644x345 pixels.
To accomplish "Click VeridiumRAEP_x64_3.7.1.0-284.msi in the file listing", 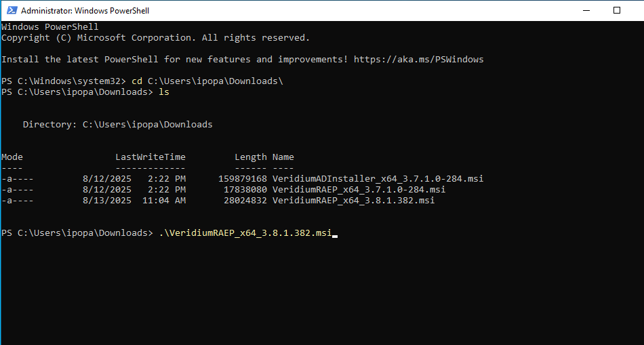I will point(359,190).
